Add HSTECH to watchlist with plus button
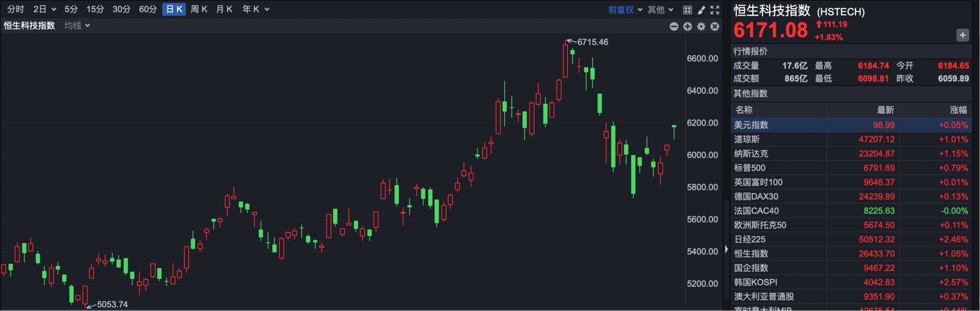Image resolution: width=980 pixels, height=311 pixels. pyautogui.click(x=962, y=35)
